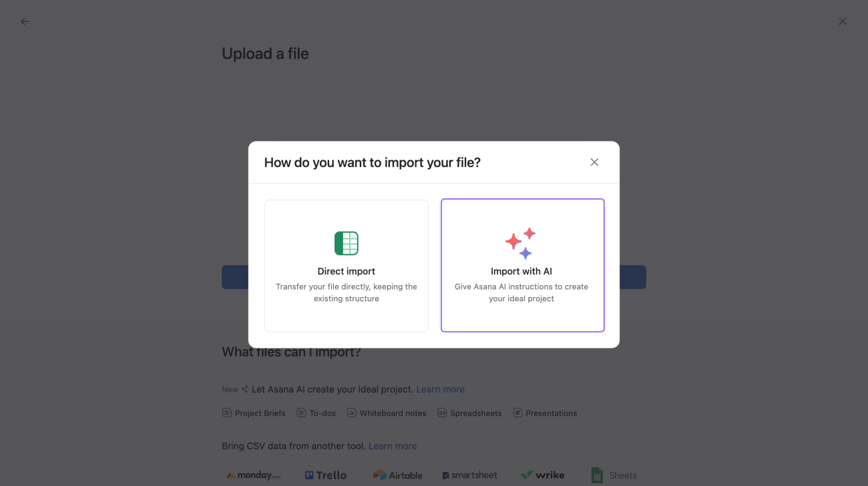Click the Import with AI sparkles icon
The image size is (868, 486).
point(521,242)
